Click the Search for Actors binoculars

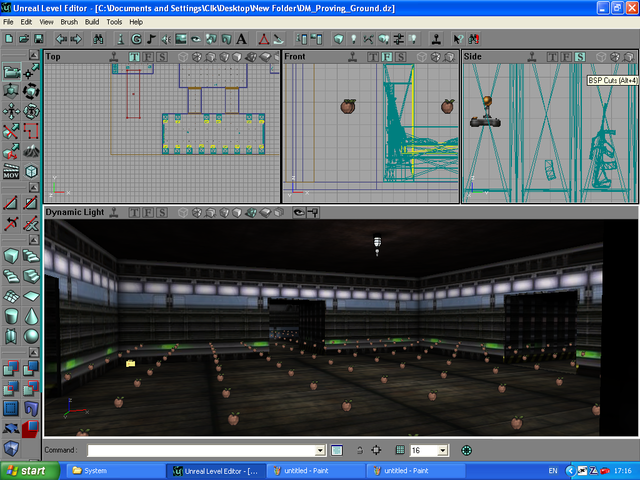(98, 39)
